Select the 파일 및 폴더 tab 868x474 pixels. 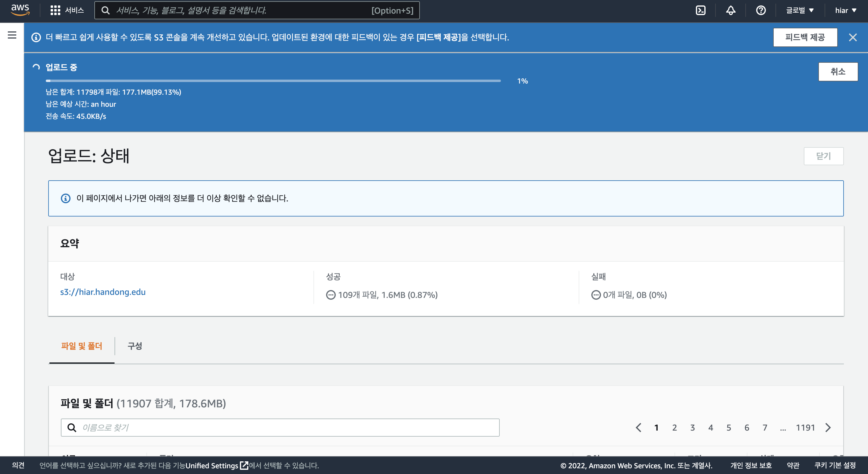(82, 346)
